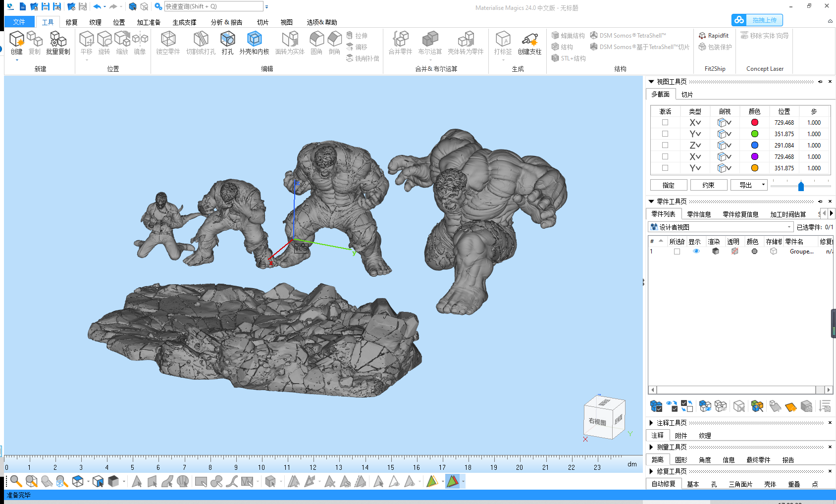
Task: Collapse the 零件工具页 part tools panel
Action: [651, 201]
